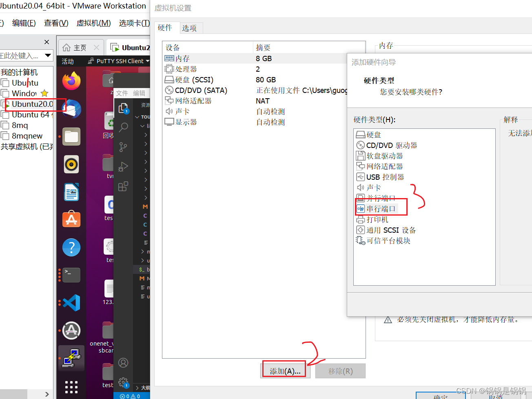This screenshot has height=399, width=532.
Task: Select 网络适配器 in the wizard's hardware types
Action: click(x=380, y=166)
